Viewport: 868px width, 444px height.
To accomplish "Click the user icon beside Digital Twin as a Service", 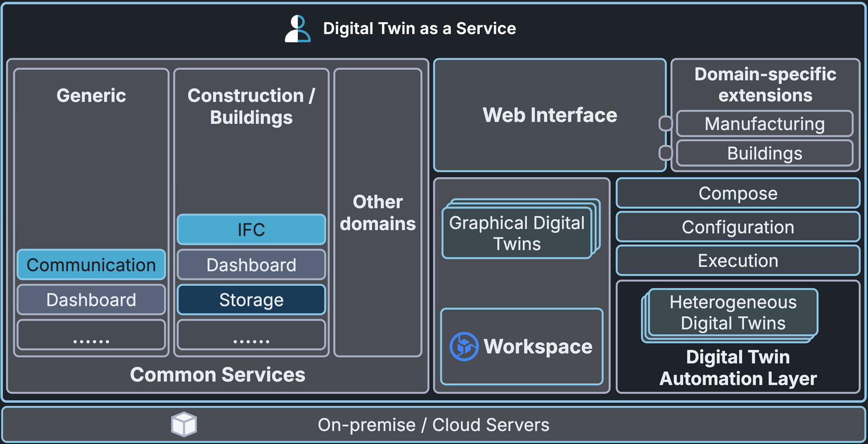I will tap(297, 29).
